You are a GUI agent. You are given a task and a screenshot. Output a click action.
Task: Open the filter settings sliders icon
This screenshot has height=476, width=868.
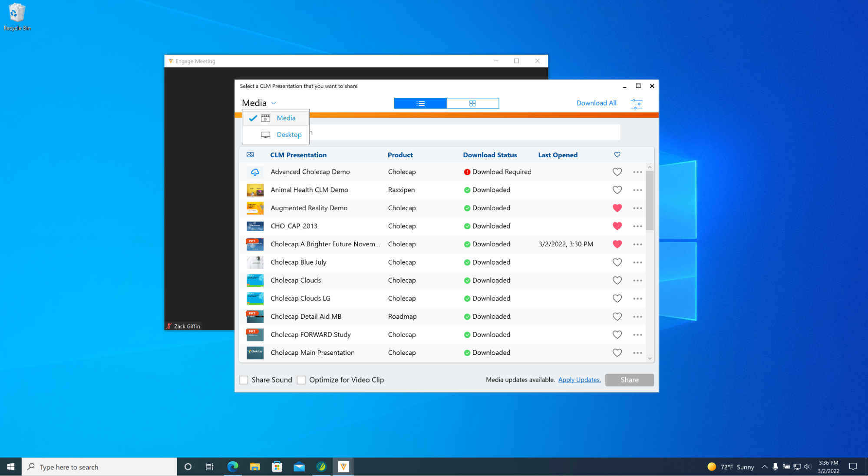(636, 103)
